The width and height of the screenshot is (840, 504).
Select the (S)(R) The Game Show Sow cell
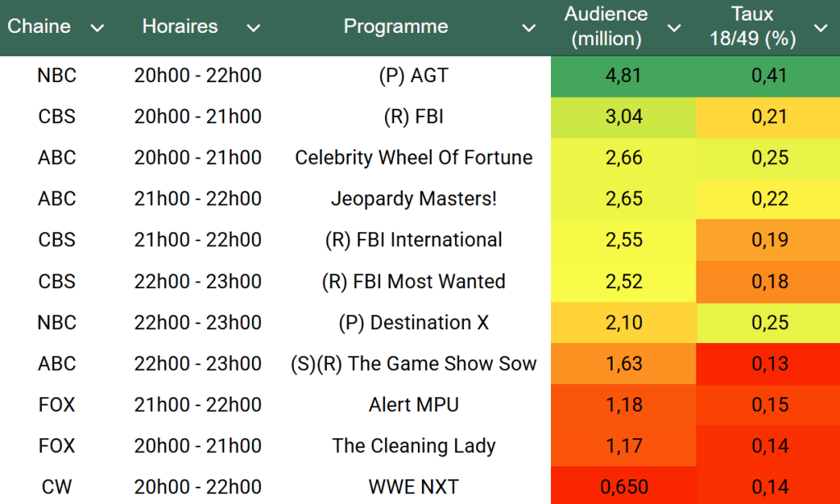pos(413,364)
